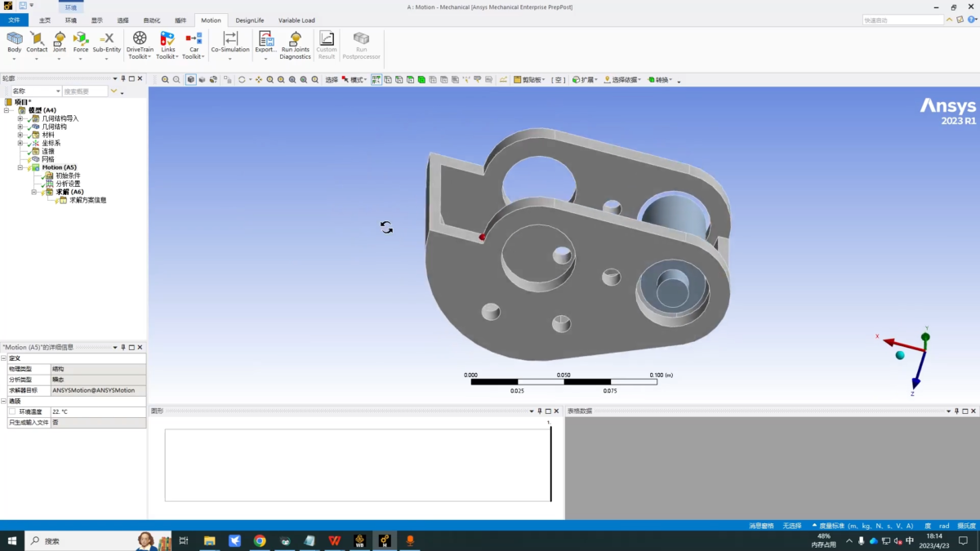Expand the 几何结构导入 tree node

(x=20, y=118)
